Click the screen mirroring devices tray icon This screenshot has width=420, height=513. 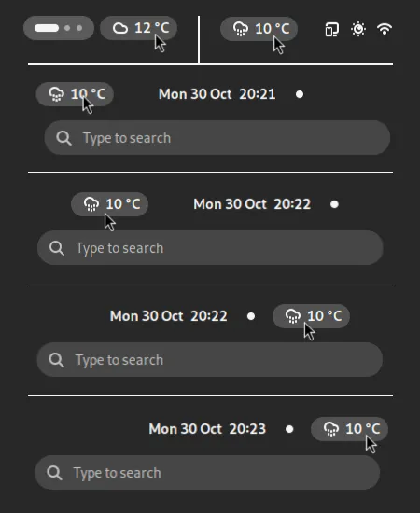(x=332, y=30)
